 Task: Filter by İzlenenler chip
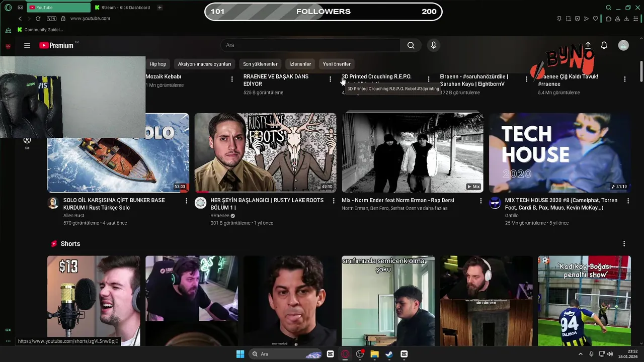pyautogui.click(x=300, y=64)
